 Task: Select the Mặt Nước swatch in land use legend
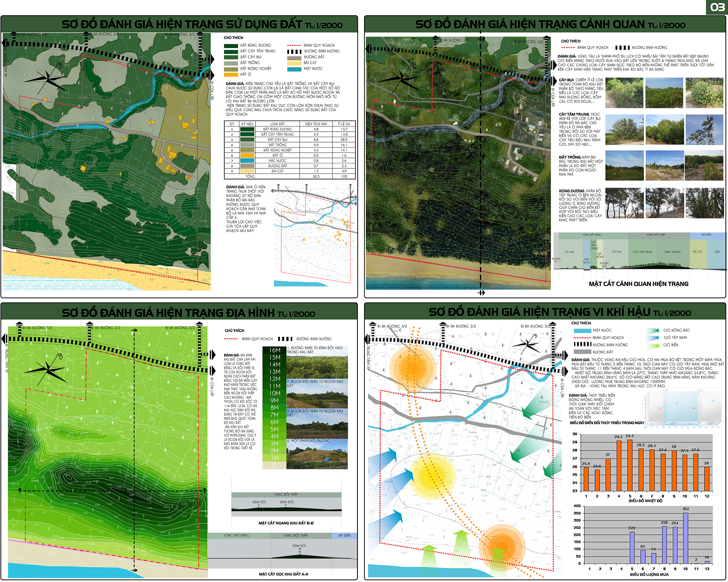pyautogui.click(x=294, y=69)
